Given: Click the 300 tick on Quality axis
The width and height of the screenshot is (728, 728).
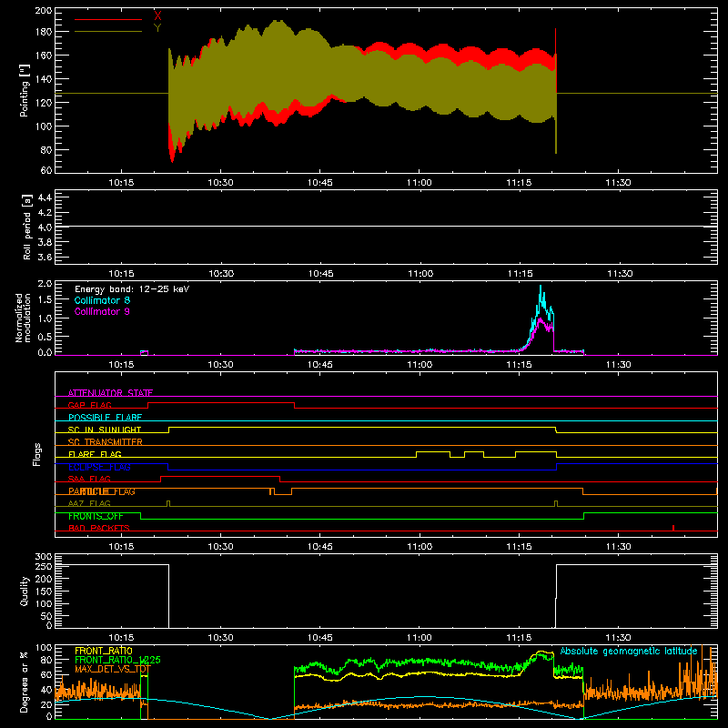Looking at the screenshot, I should coord(44,557).
